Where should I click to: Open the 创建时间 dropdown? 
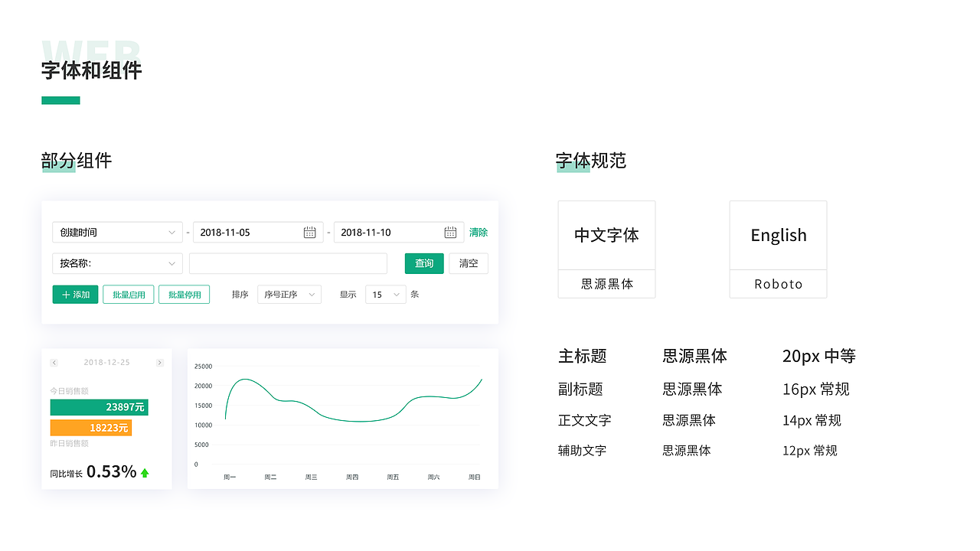point(117,232)
